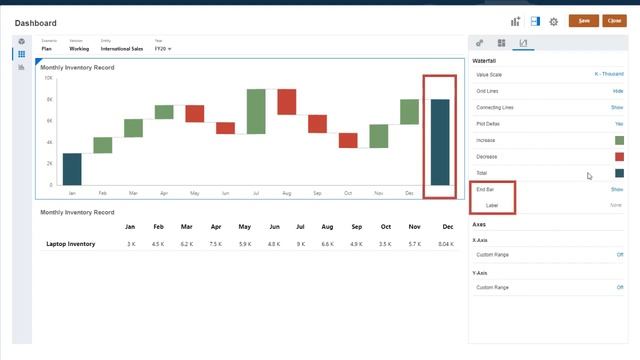Click the blue corner marker on the chart

[x=38, y=61]
